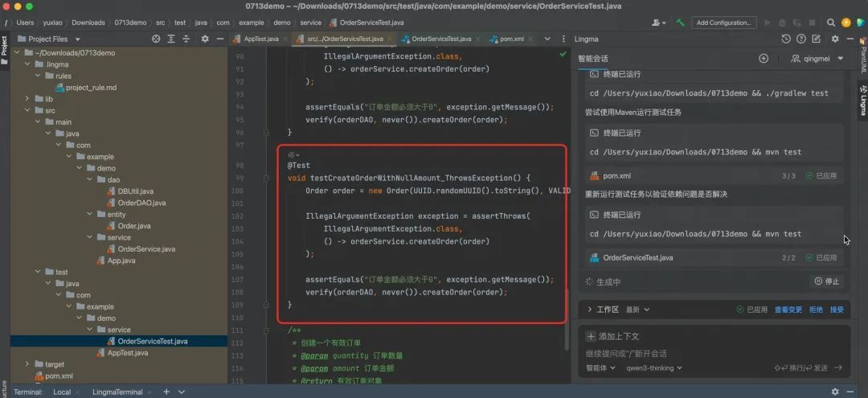Click the plus circle beside 智能会话
The image size is (868, 398).
[x=764, y=59]
